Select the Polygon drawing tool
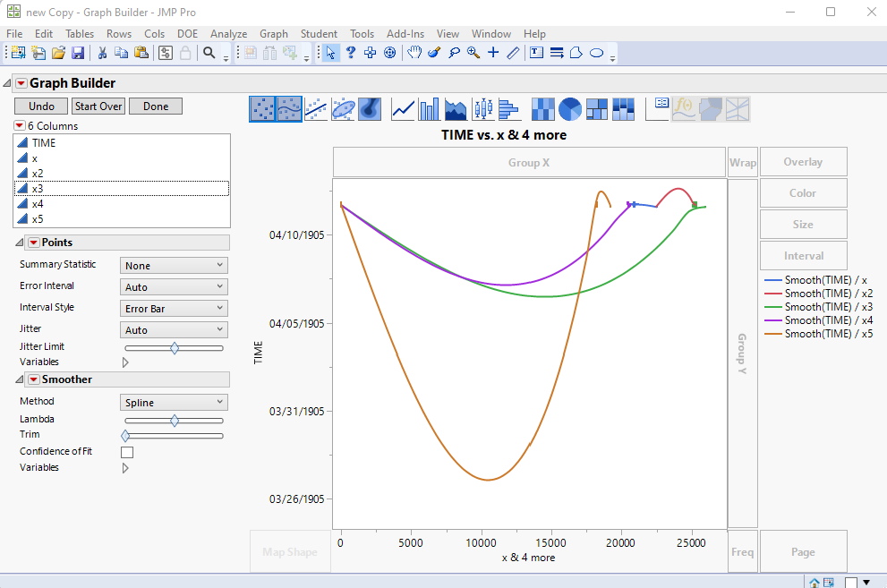This screenshot has width=887, height=588. pyautogui.click(x=576, y=53)
